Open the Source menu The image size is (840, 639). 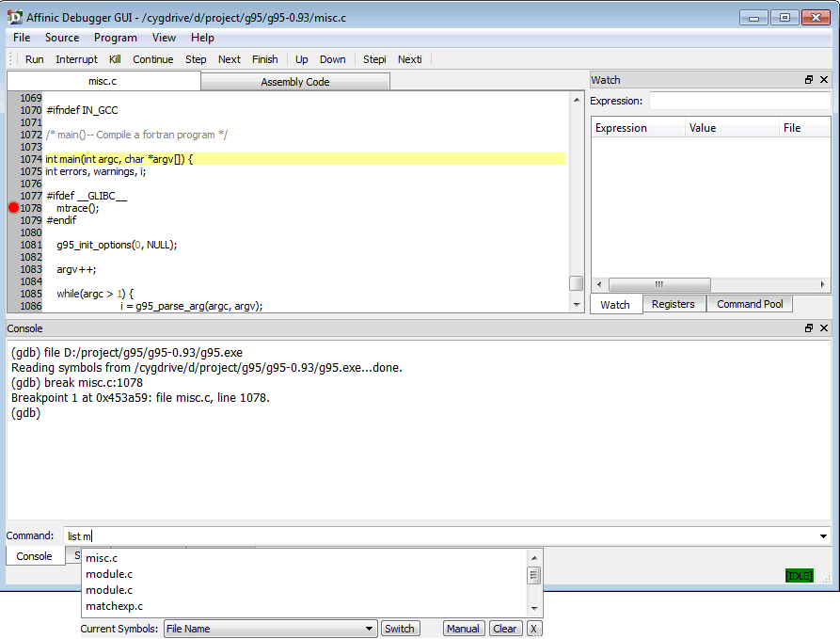pyautogui.click(x=62, y=38)
